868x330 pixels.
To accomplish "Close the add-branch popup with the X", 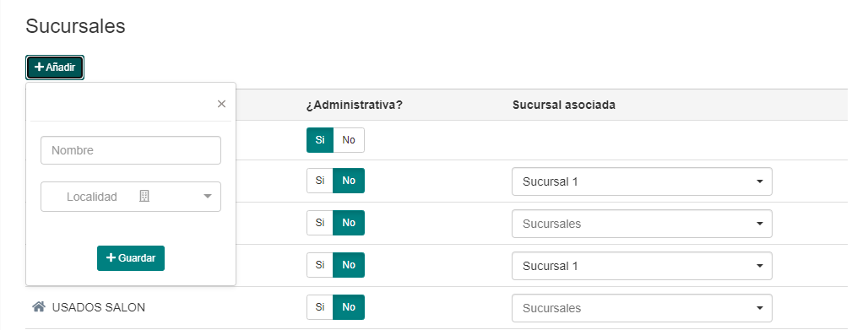I will coord(221,104).
